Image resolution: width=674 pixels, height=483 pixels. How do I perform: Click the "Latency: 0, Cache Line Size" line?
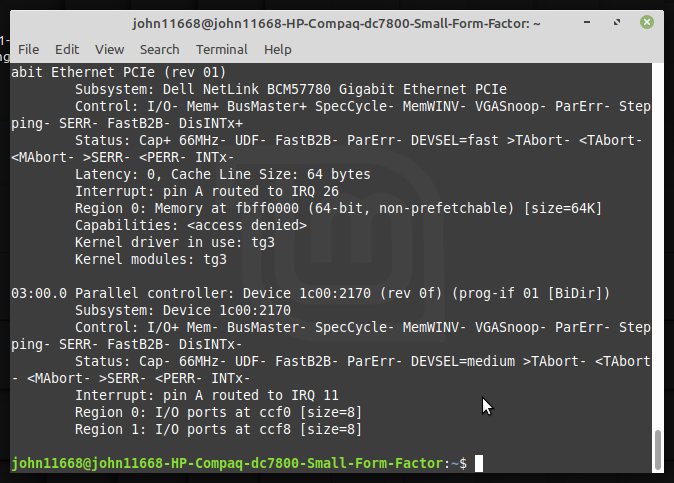222,174
